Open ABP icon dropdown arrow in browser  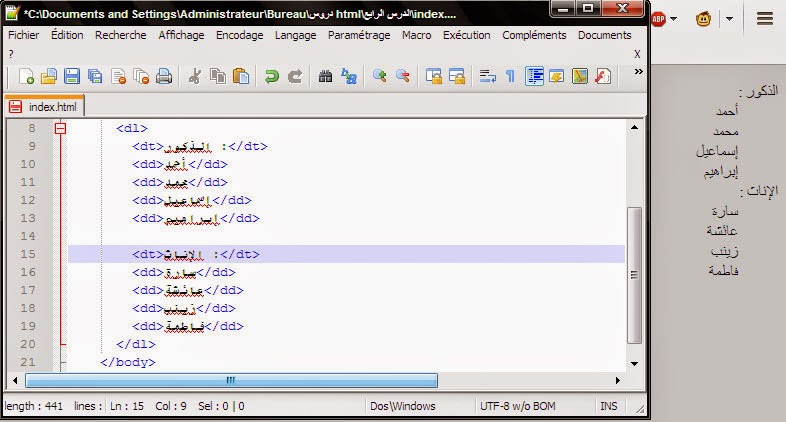(x=673, y=19)
